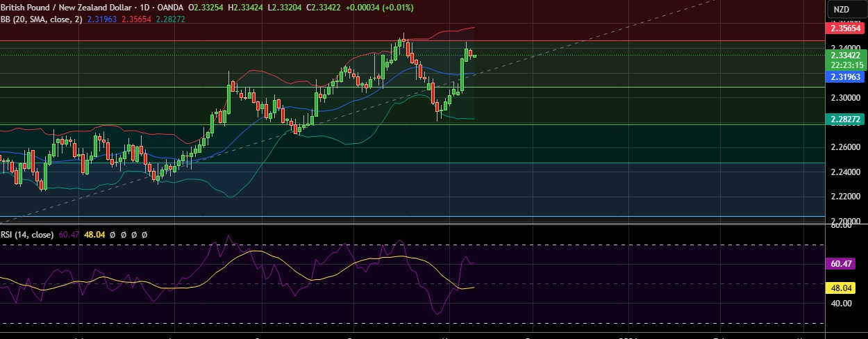Select the RSI (14, close) indicator legend
The width and height of the screenshot is (868, 339).
click(x=27, y=235)
